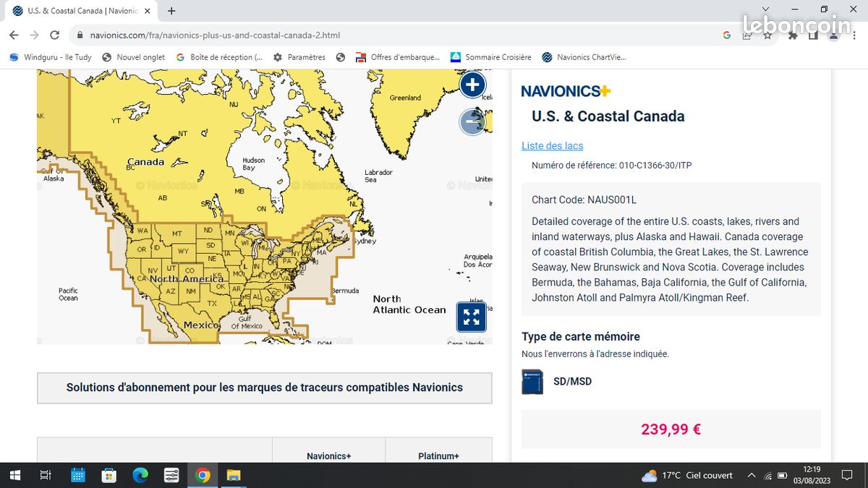The image size is (868, 488).
Task: Reload the Navionics page
Action: point(54,35)
